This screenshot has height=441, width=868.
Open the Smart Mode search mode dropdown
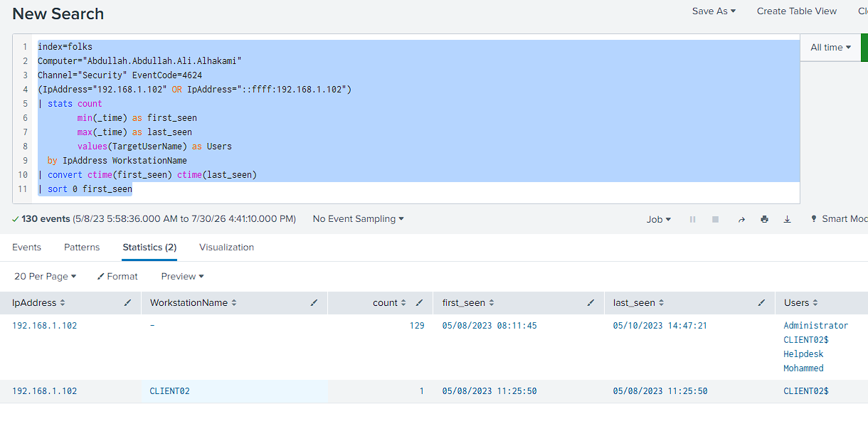point(840,219)
